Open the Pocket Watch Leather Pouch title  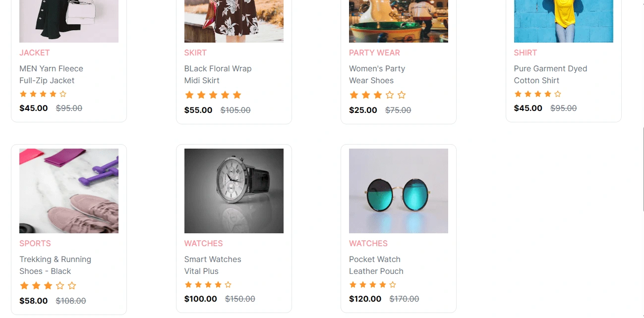click(376, 265)
